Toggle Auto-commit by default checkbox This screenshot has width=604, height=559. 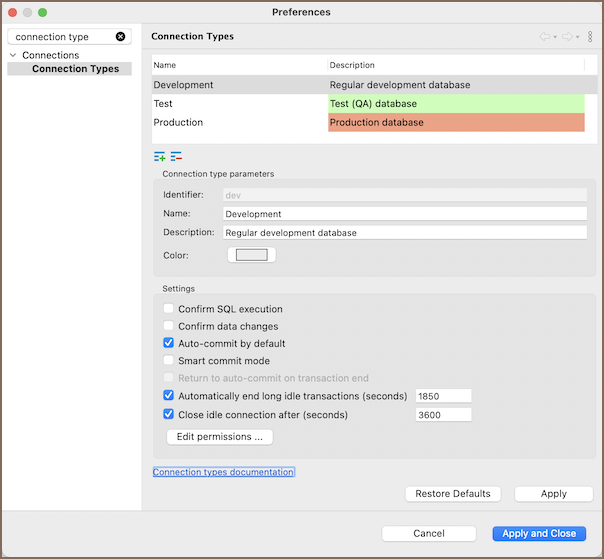click(x=169, y=343)
